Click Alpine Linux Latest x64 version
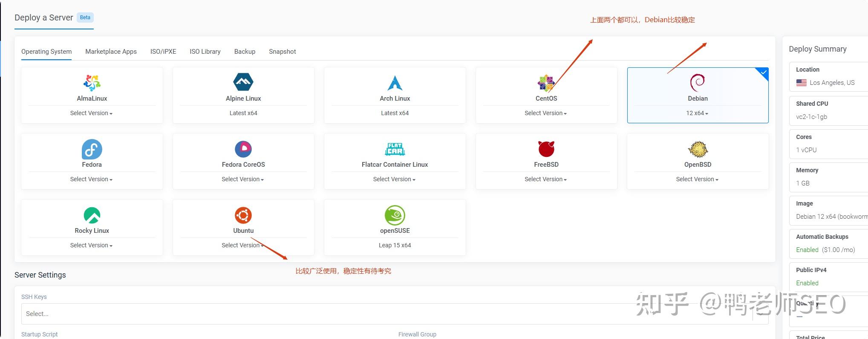The height and width of the screenshot is (339, 868). 243,113
